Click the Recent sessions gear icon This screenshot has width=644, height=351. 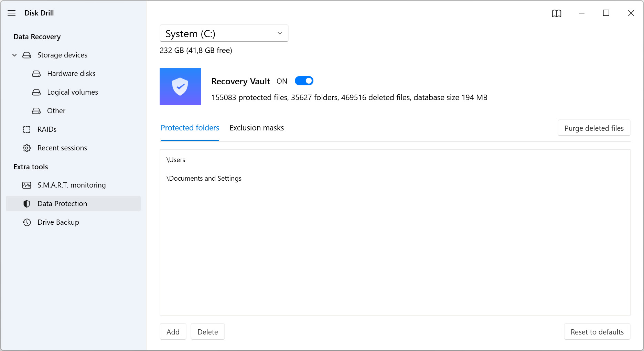click(27, 148)
